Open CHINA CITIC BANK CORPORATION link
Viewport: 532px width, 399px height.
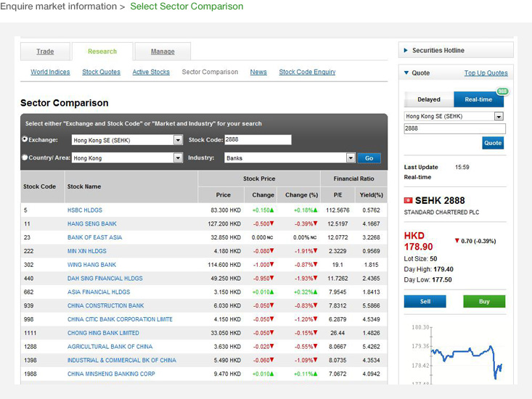click(120, 319)
